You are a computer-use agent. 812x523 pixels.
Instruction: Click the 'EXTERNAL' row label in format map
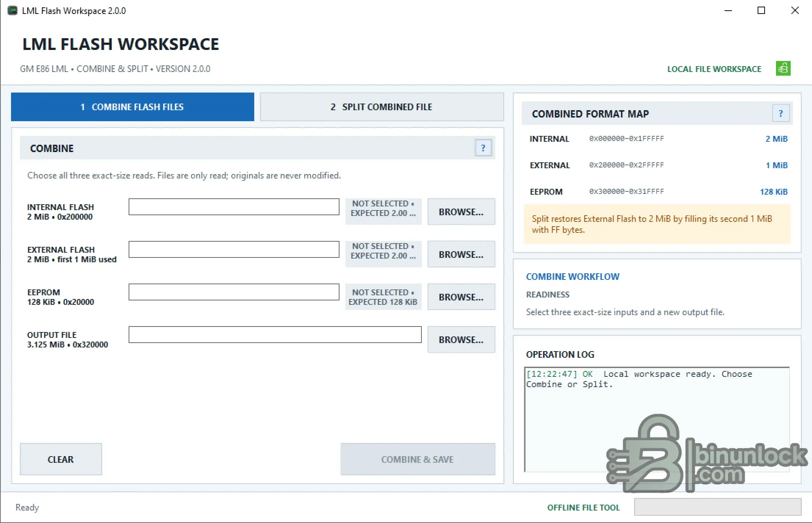point(550,165)
